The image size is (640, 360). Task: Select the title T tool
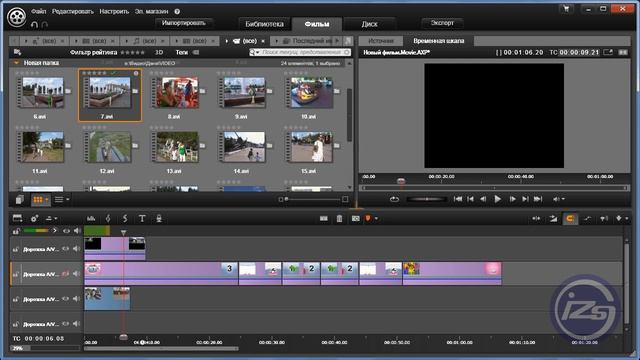click(142, 219)
